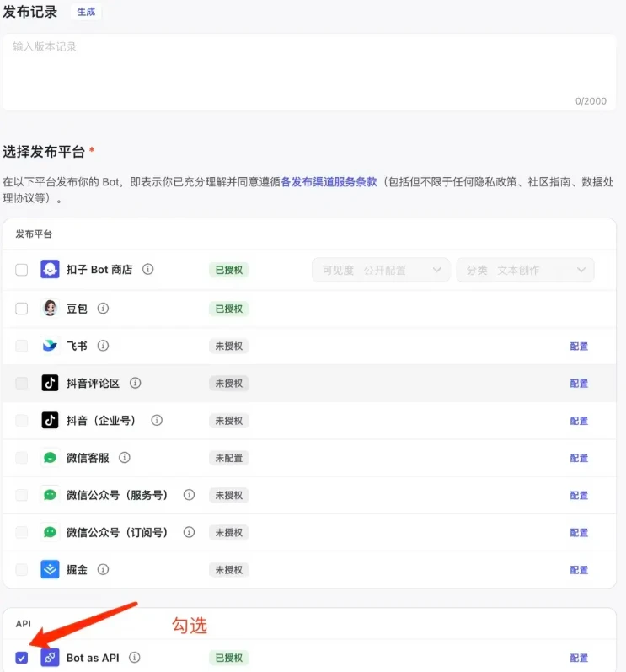Click the 飞书 platform icon
This screenshot has height=672, width=626.
[50, 346]
